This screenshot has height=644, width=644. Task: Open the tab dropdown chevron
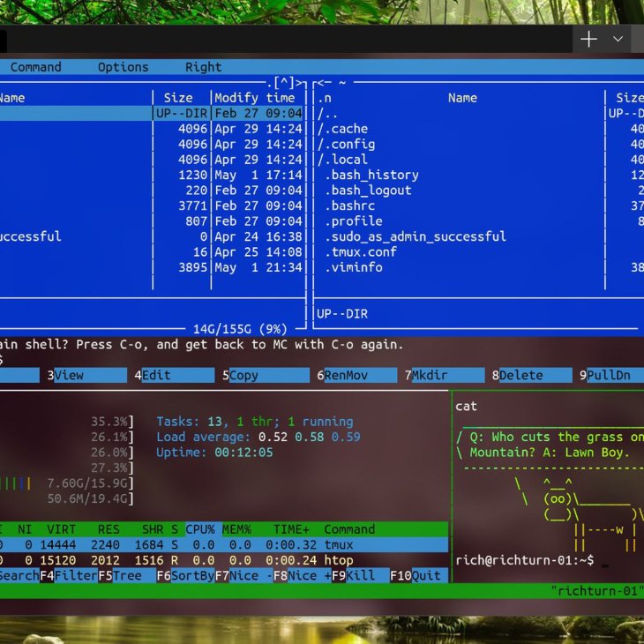[x=618, y=39]
